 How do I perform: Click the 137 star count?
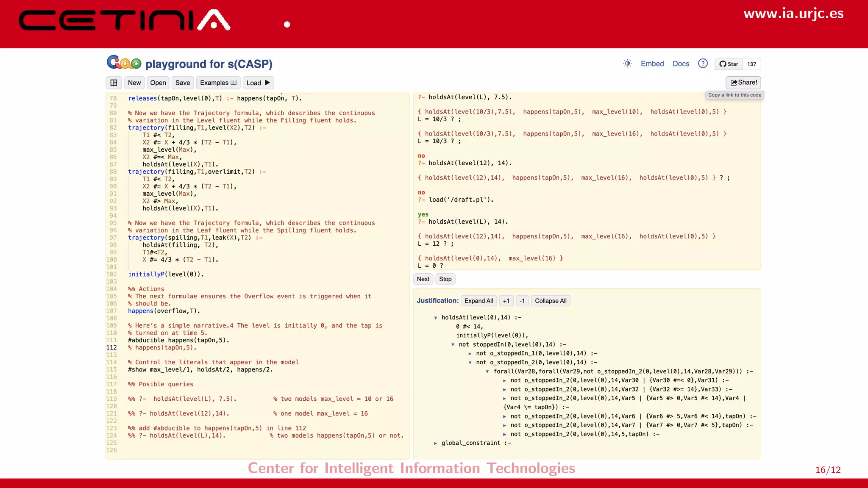(751, 64)
